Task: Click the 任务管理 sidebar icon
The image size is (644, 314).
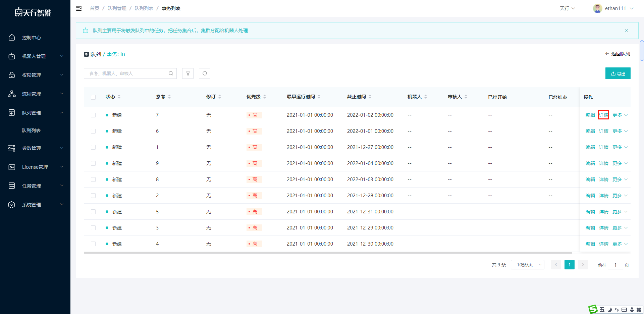Action: pos(12,186)
